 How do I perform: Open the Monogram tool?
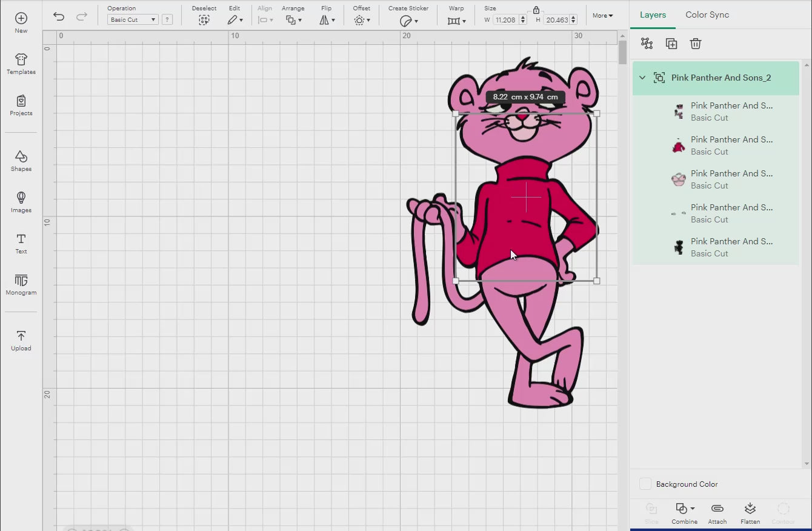click(21, 284)
